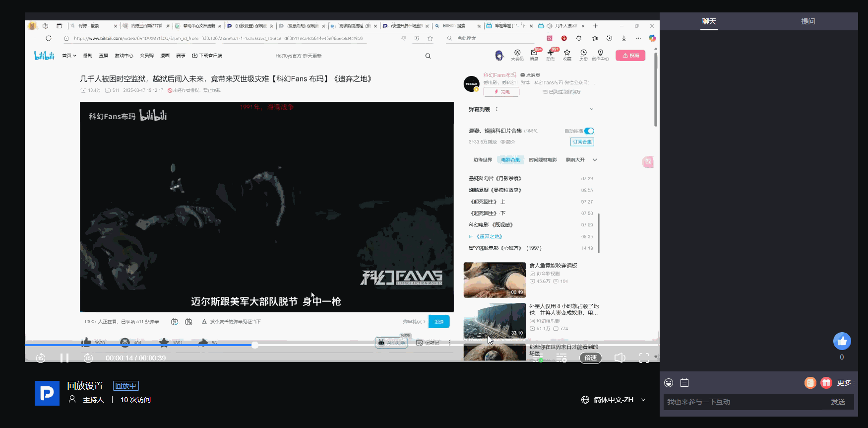Image resolution: width=868 pixels, height=428 pixels.
Task: Open the 大会员 icon in bilibili header
Action: pyautogui.click(x=517, y=55)
